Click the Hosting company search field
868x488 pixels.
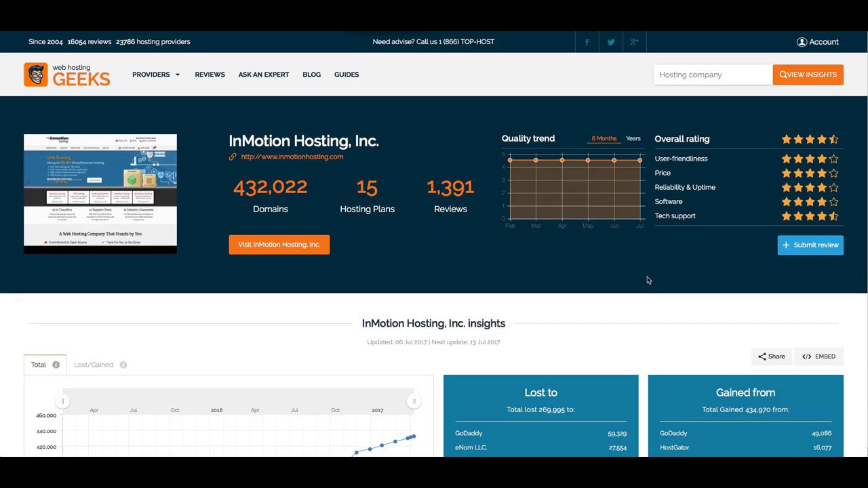(713, 75)
